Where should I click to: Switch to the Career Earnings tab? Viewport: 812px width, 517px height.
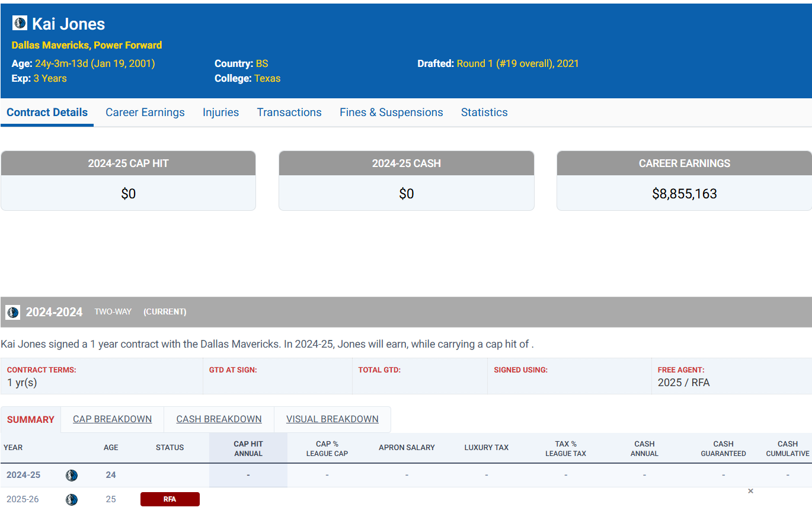tap(145, 113)
